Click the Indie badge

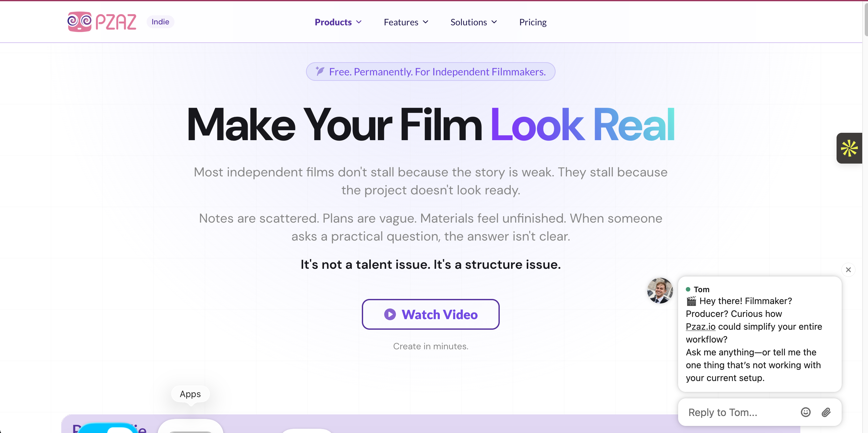[x=160, y=22]
